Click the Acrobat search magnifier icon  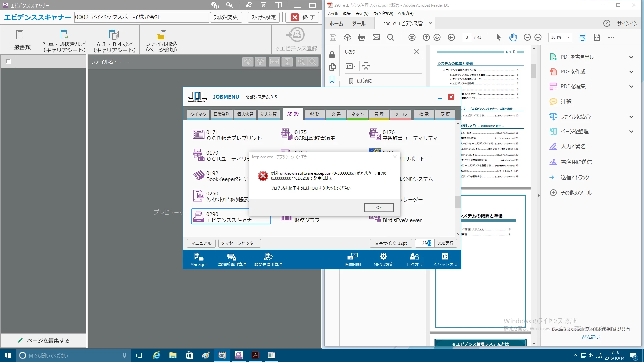click(390, 37)
